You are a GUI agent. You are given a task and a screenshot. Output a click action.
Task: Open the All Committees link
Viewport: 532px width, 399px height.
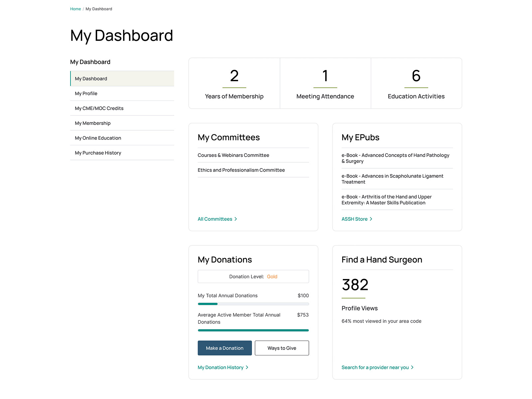click(215, 219)
